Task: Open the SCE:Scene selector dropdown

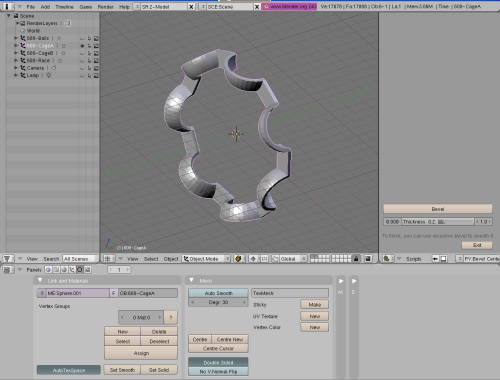Action: click(203, 7)
